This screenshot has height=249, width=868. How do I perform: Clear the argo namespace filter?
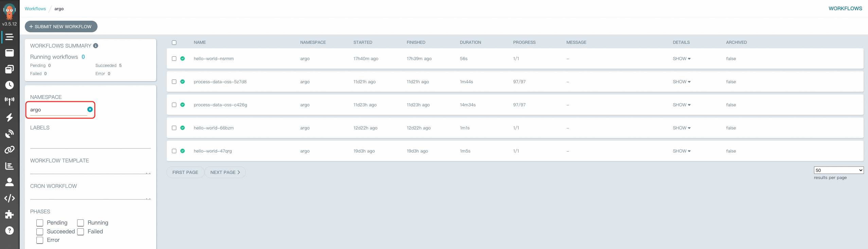[90, 109]
